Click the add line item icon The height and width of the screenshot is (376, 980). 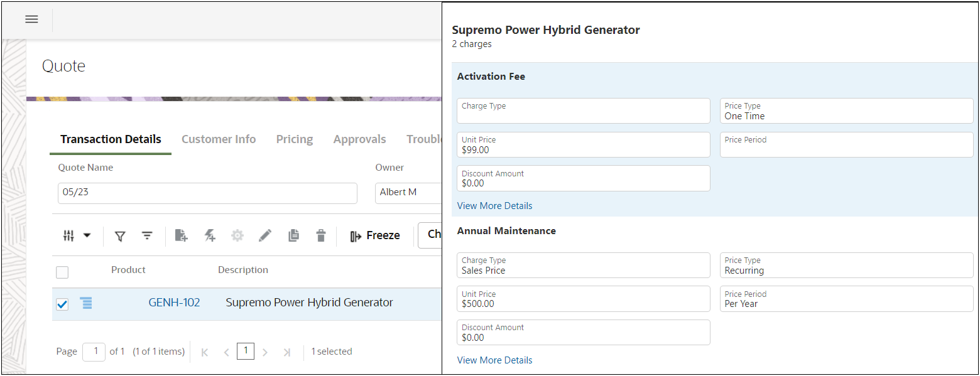(181, 236)
